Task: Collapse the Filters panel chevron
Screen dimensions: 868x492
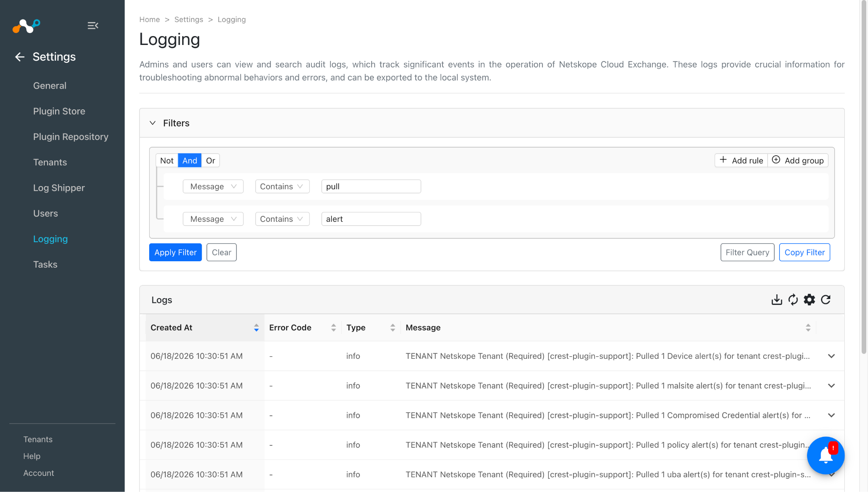Action: 153,123
